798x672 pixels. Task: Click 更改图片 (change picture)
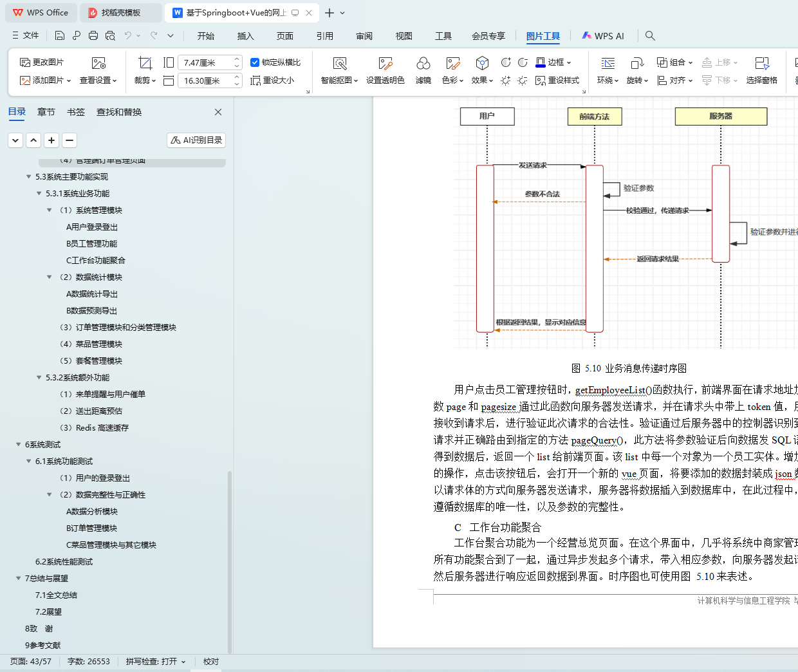click(x=42, y=62)
